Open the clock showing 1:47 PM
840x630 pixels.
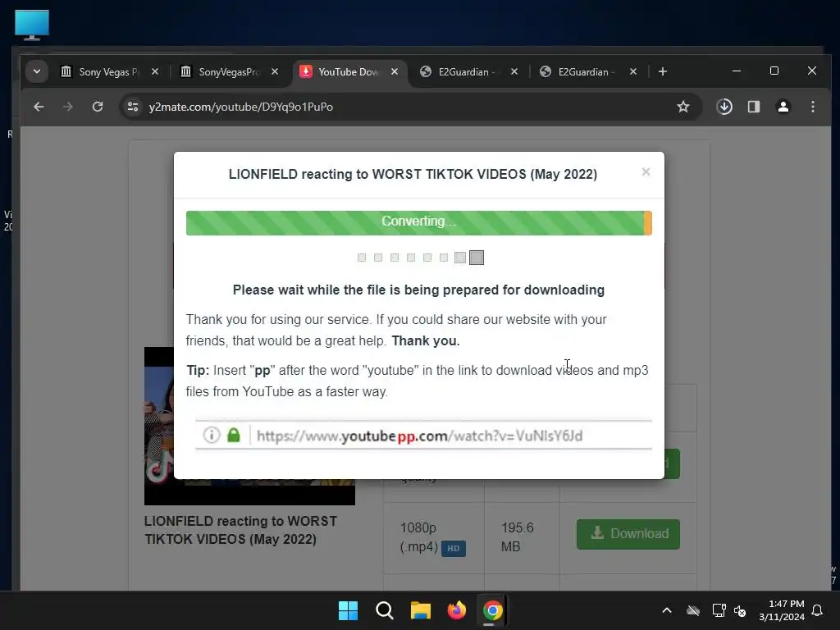782,610
